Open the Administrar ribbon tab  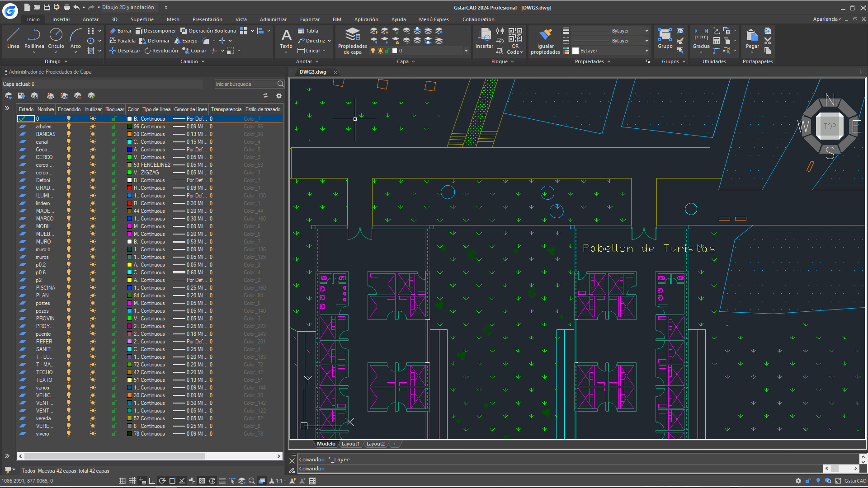pos(273,19)
